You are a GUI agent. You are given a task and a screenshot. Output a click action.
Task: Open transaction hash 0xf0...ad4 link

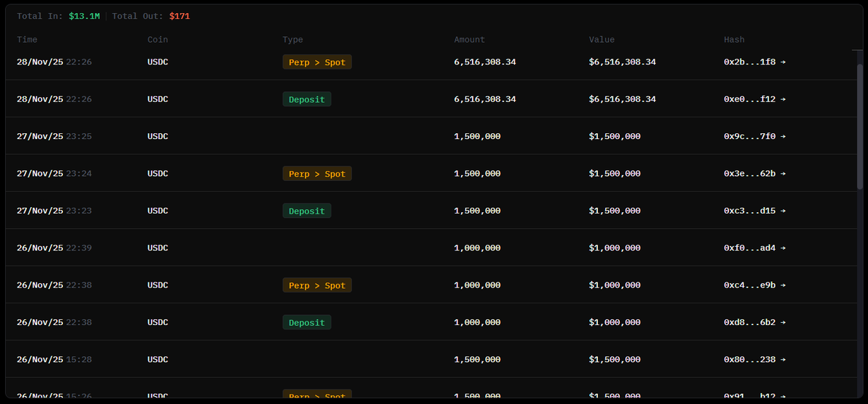754,248
